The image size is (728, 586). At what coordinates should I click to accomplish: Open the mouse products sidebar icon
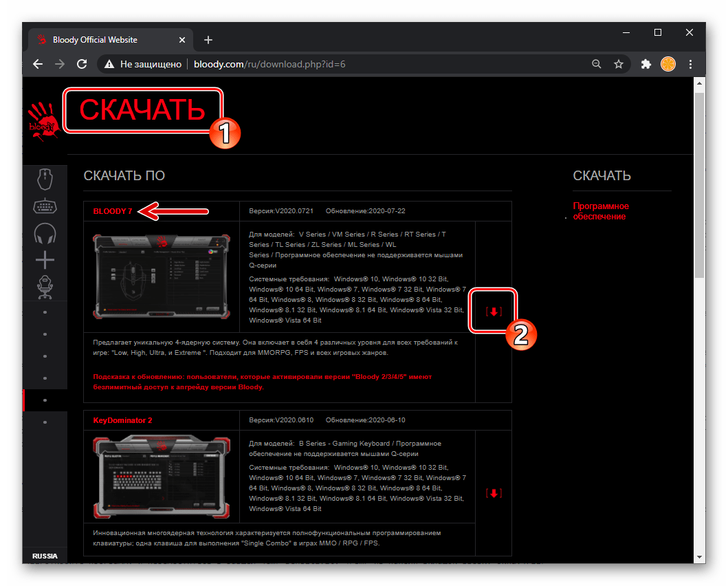[45, 179]
